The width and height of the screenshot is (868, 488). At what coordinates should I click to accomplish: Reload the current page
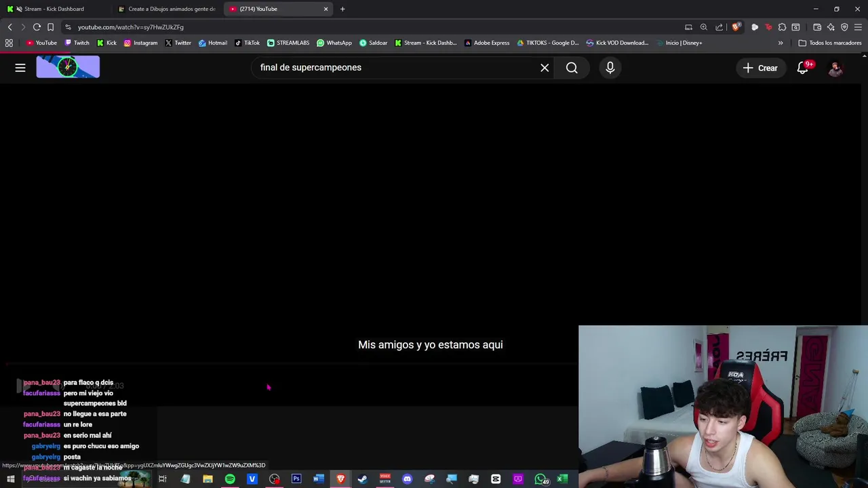pos(37,27)
